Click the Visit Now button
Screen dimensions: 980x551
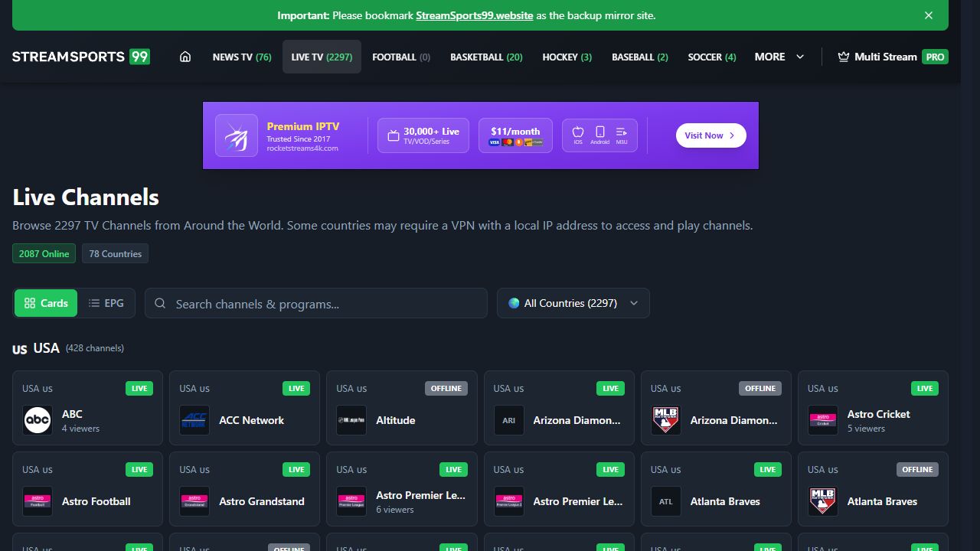(710, 135)
